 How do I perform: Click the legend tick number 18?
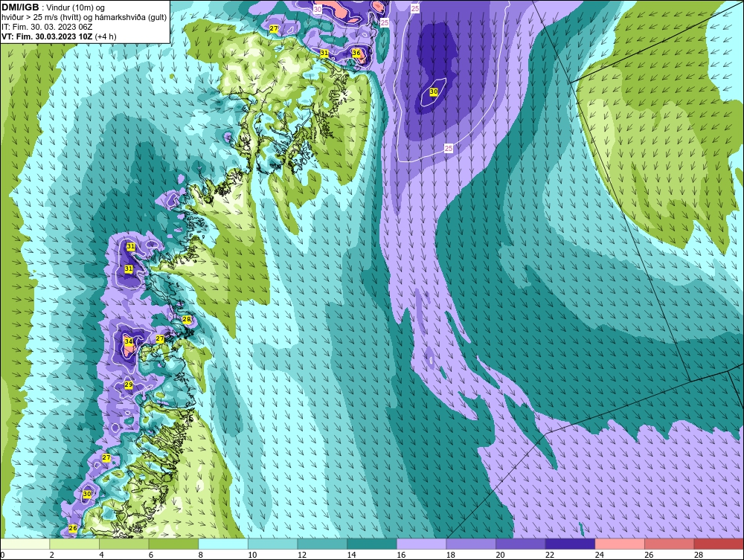point(451,555)
